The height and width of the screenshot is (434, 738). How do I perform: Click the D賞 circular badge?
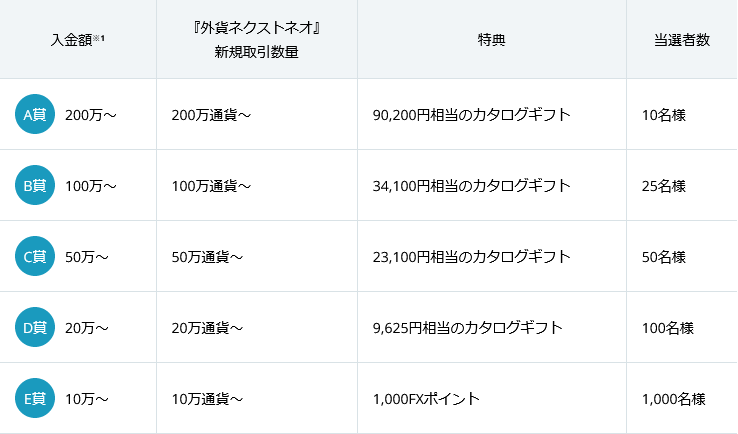pyautogui.click(x=35, y=327)
